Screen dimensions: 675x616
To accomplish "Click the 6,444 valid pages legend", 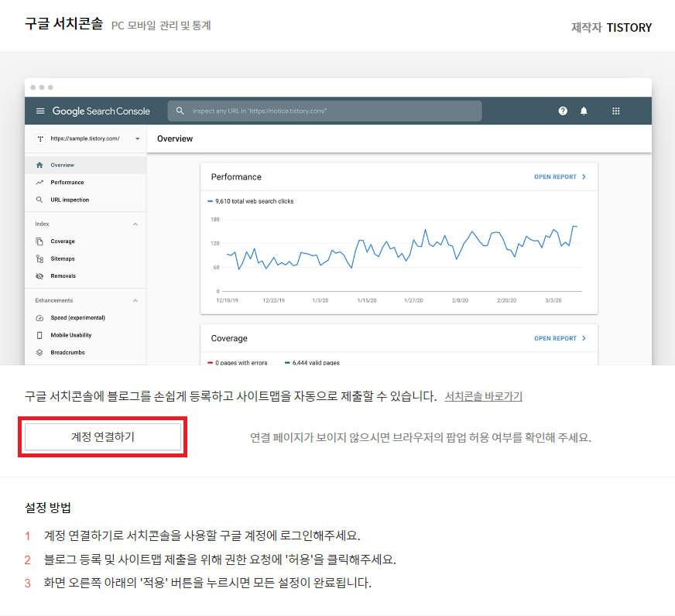I will [x=312, y=363].
